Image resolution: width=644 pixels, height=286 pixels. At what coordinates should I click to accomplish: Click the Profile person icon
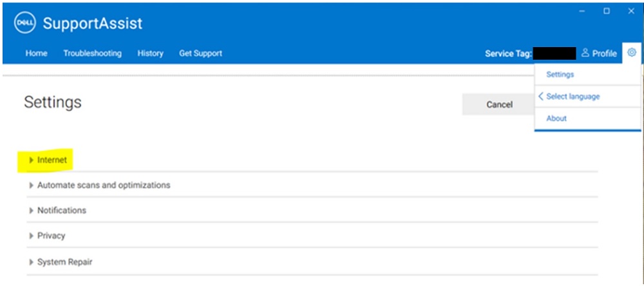pyautogui.click(x=585, y=53)
